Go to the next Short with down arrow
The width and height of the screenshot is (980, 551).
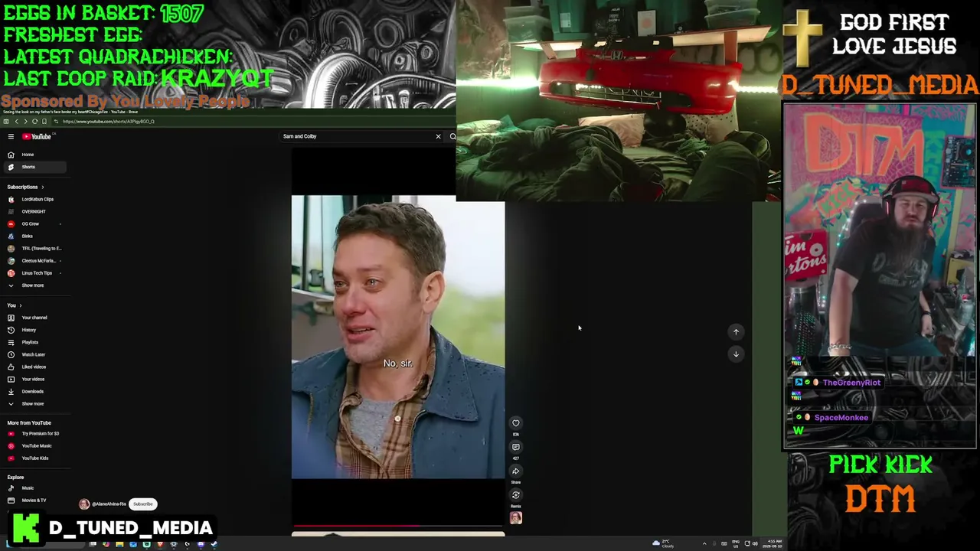736,354
